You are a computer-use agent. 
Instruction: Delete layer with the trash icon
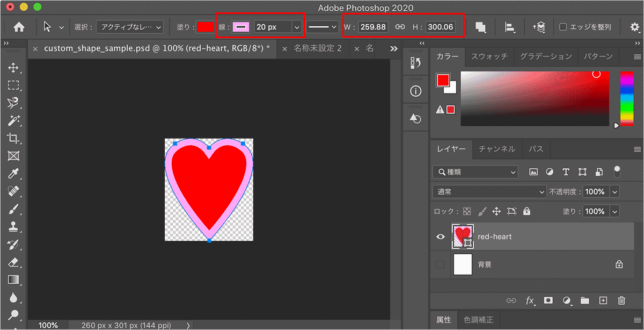621,300
